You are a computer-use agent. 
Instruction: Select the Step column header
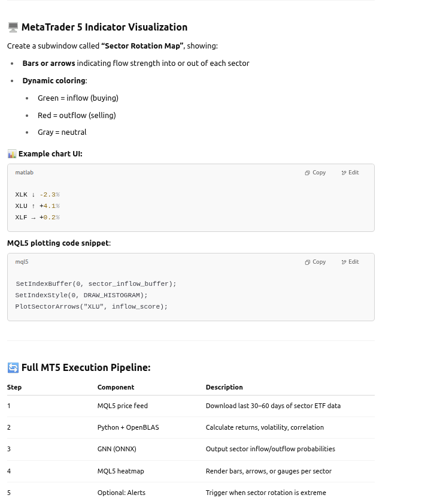(x=14, y=387)
